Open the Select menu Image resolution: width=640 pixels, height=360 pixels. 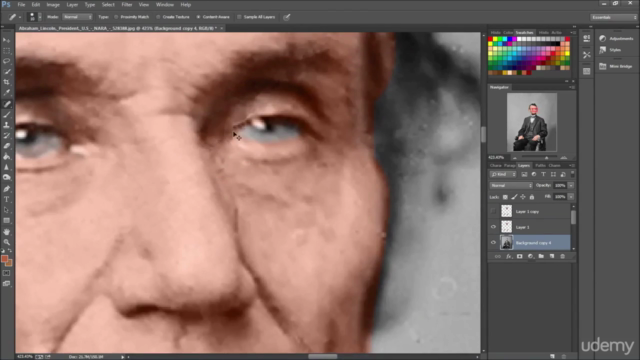click(x=108, y=4)
